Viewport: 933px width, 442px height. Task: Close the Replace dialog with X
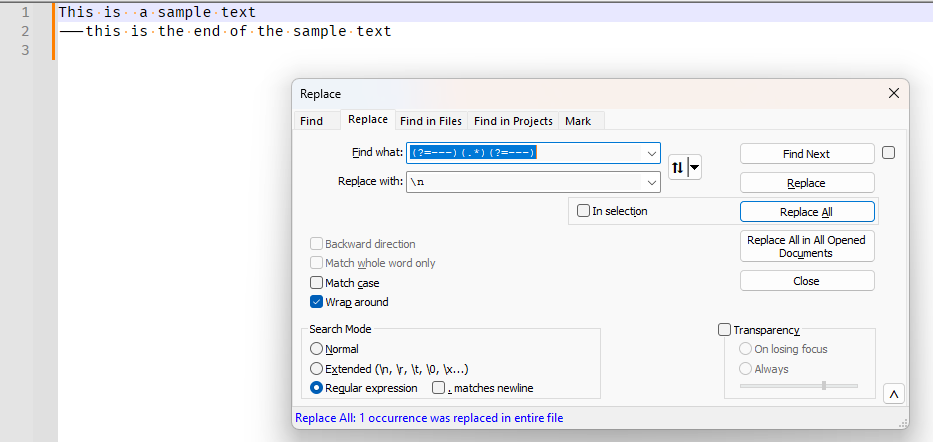coord(893,93)
